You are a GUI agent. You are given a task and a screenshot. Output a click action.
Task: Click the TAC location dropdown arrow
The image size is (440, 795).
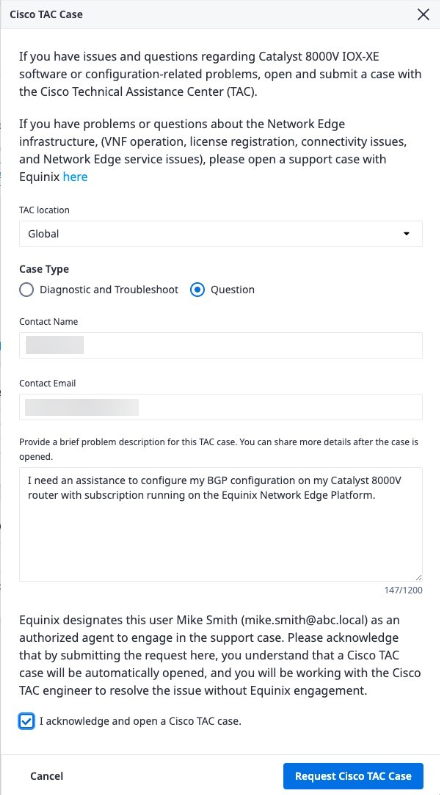(407, 234)
